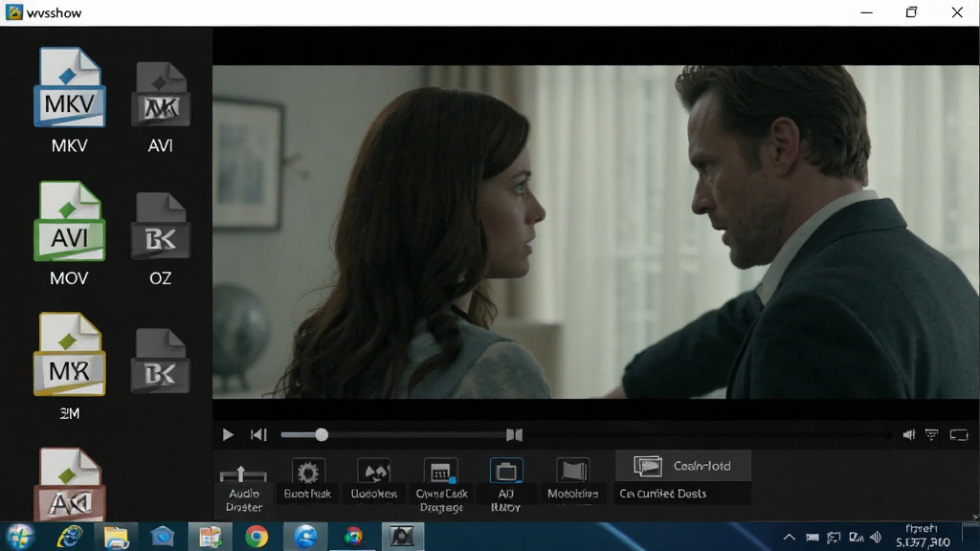
Task: Select the highlighted AU tool
Action: (x=505, y=485)
